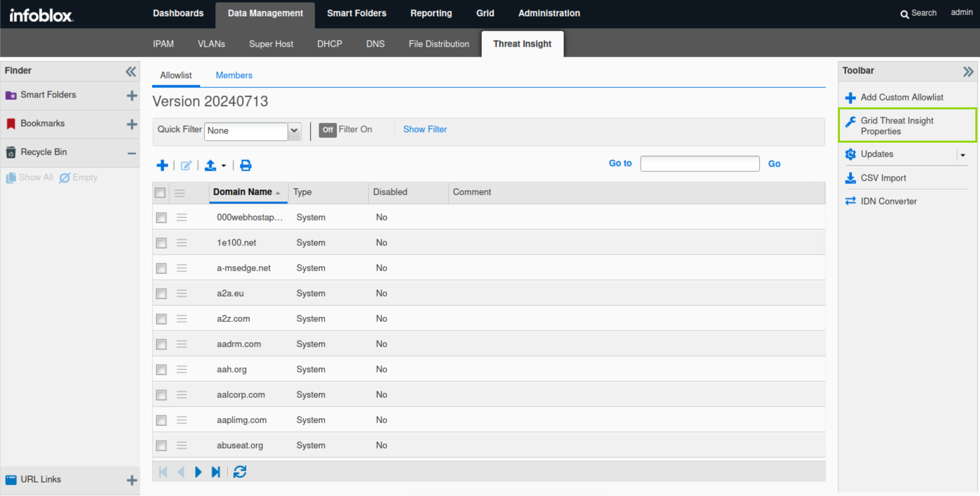Click the Edit pencil icon in the action bar
980x496 pixels.
click(x=186, y=165)
